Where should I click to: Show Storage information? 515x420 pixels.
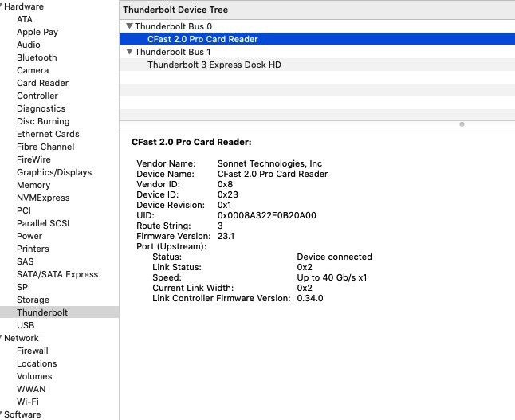point(33,300)
